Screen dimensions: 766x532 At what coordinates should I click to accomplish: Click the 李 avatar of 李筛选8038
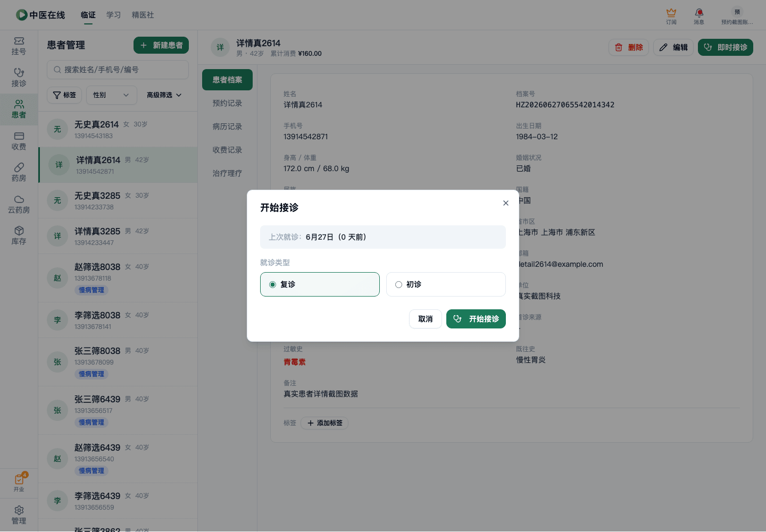coord(57,320)
